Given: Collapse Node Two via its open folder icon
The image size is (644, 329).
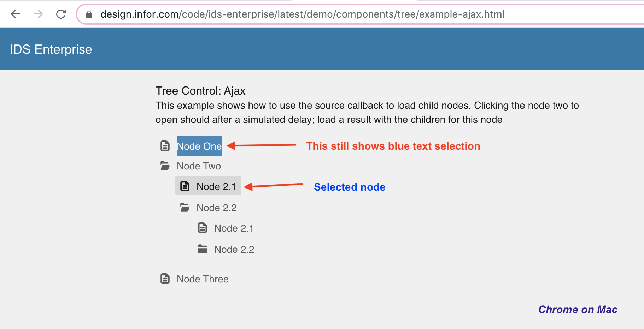Looking at the screenshot, I should [165, 166].
